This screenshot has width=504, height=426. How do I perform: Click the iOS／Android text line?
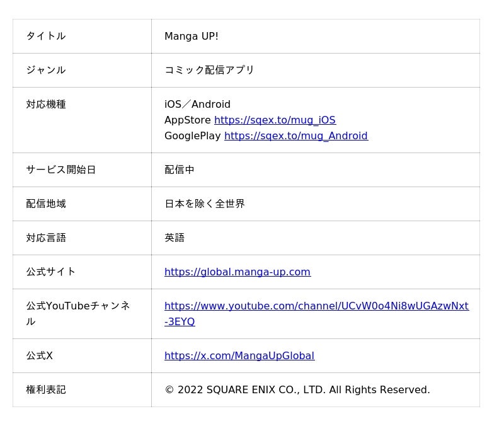coord(197,104)
